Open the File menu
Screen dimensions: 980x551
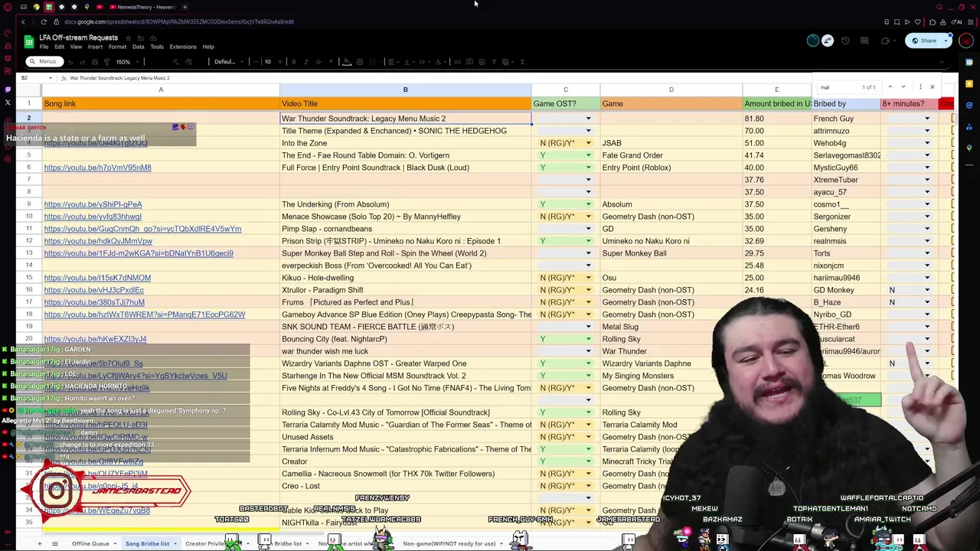point(44,47)
